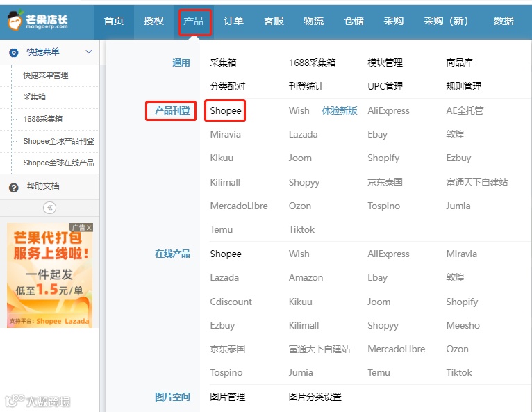Click Amazon under 在线产品

coord(306,278)
